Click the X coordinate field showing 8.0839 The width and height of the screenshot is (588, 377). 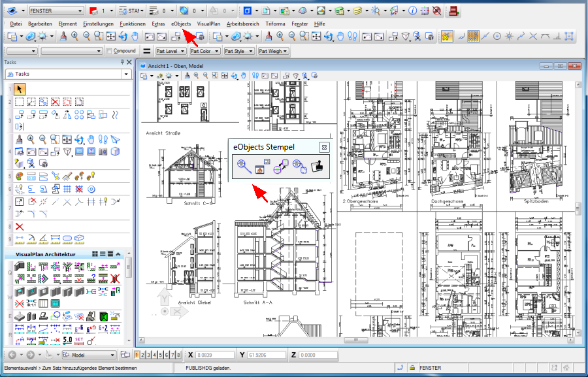click(x=215, y=355)
